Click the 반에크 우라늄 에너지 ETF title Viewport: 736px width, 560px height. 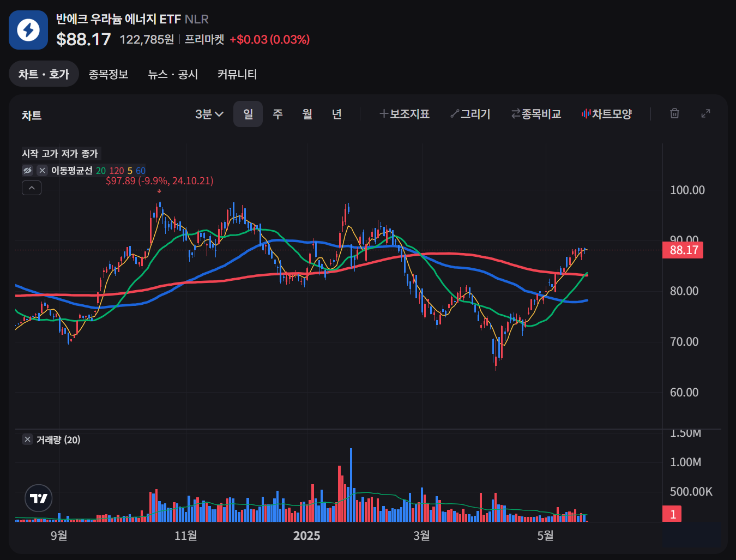point(118,19)
